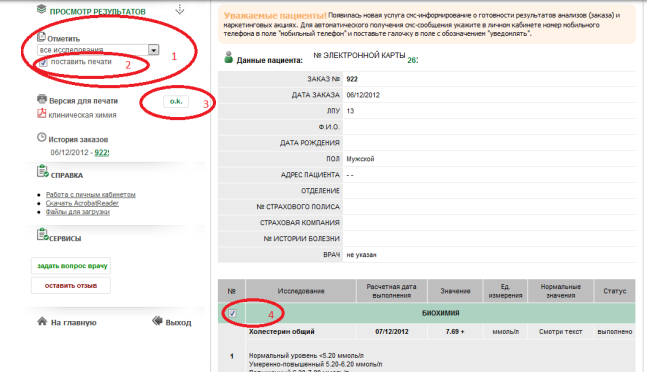Click the не указан doctor value
Image resolution: width=647 pixels, height=373 pixels.
pos(361,255)
